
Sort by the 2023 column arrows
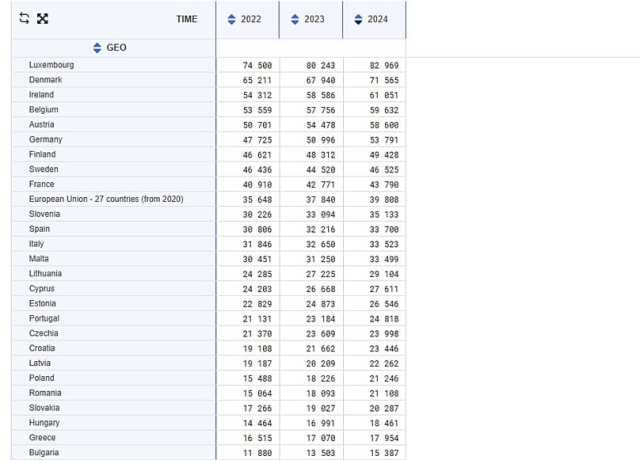(x=295, y=20)
